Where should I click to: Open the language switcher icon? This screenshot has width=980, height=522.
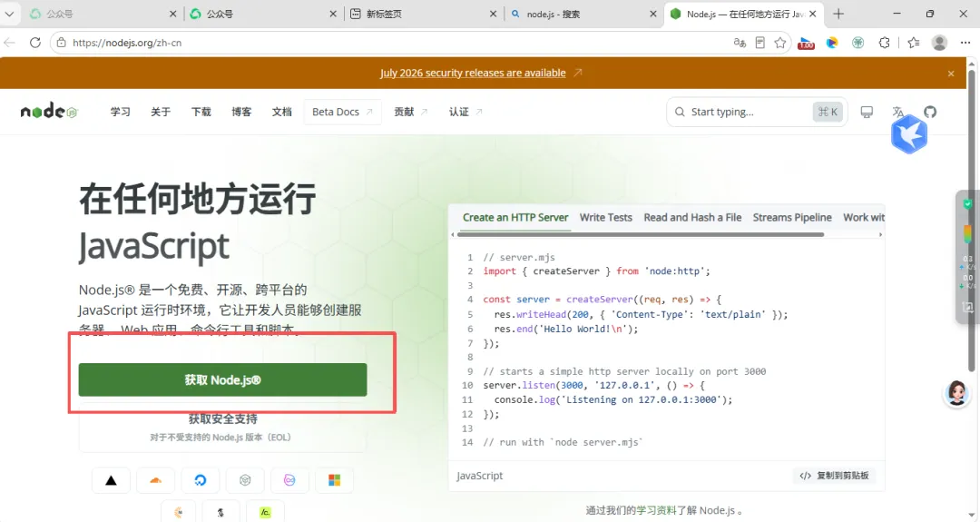coord(898,112)
